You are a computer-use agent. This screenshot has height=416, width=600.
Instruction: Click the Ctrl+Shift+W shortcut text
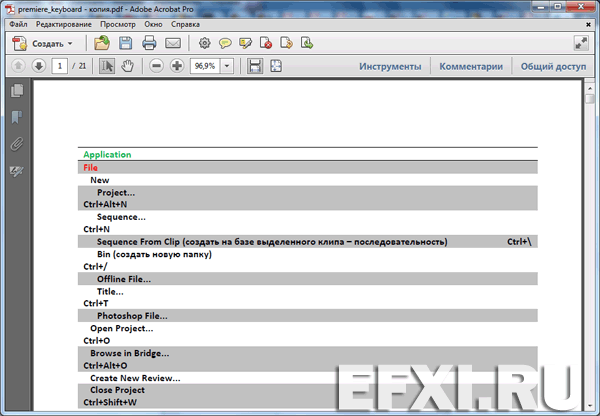pos(110,402)
